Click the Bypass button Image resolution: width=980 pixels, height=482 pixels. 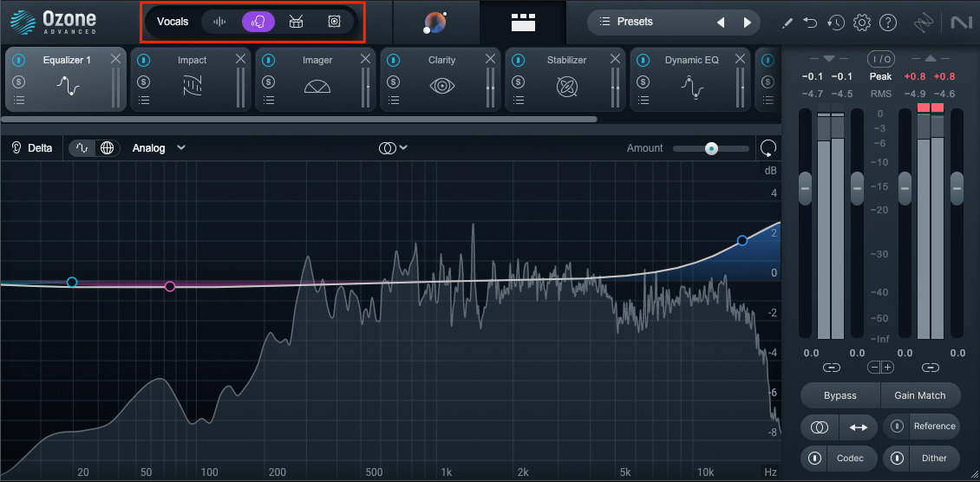coord(840,395)
